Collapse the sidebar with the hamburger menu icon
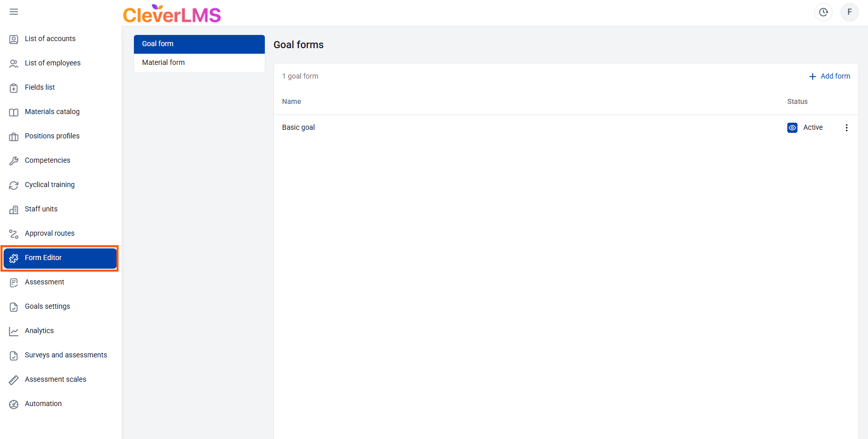Viewport: 868px width, 439px height. [x=14, y=12]
